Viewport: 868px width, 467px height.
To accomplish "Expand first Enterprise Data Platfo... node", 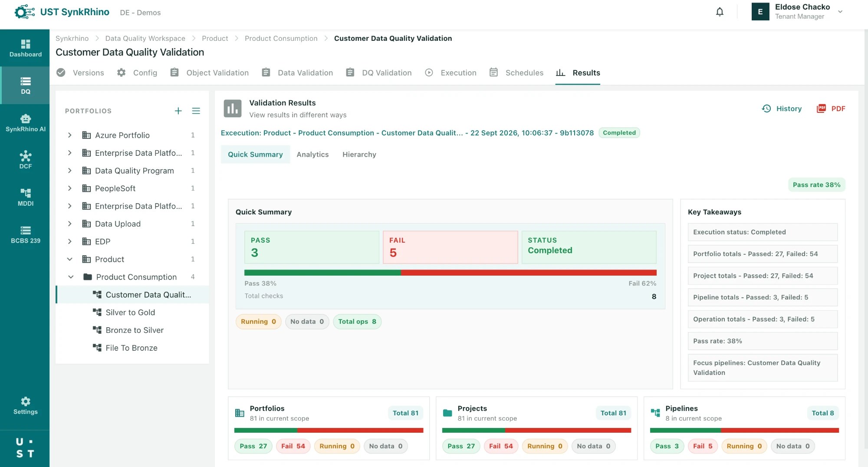I will pyautogui.click(x=69, y=153).
